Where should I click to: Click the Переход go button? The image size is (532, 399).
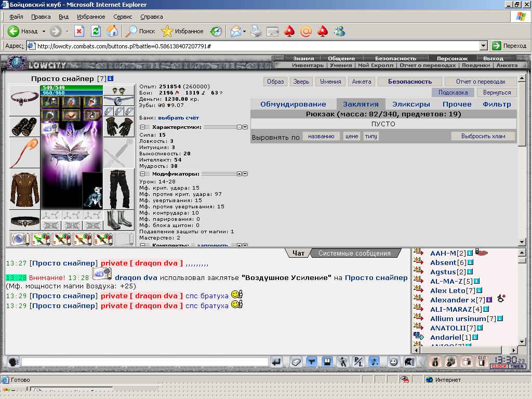(x=510, y=46)
